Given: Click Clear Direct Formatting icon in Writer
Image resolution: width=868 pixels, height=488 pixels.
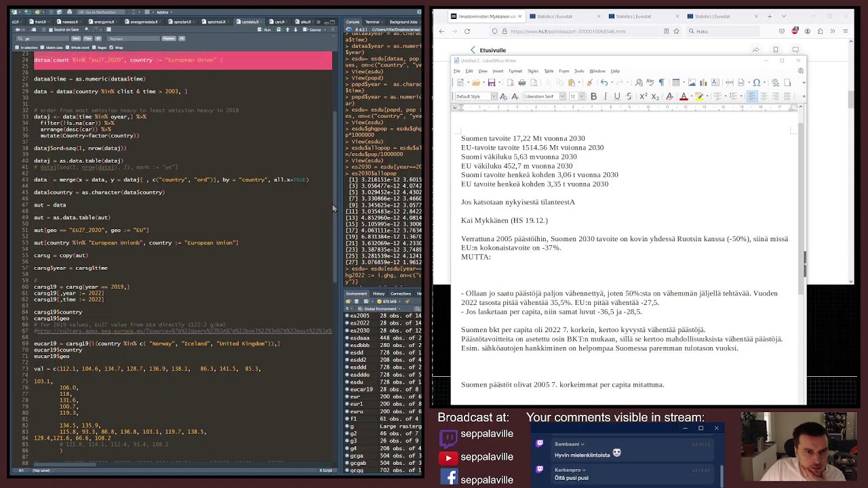Looking at the screenshot, I should [669, 96].
